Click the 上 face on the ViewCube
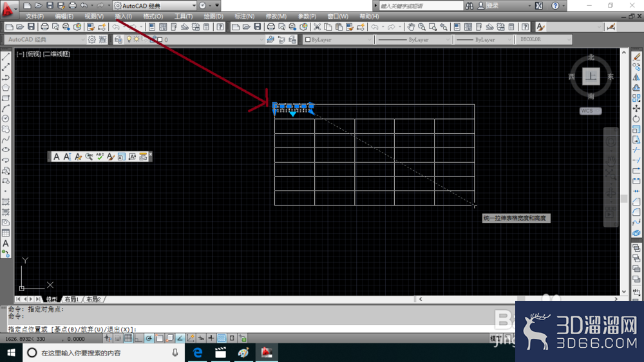 (x=591, y=77)
